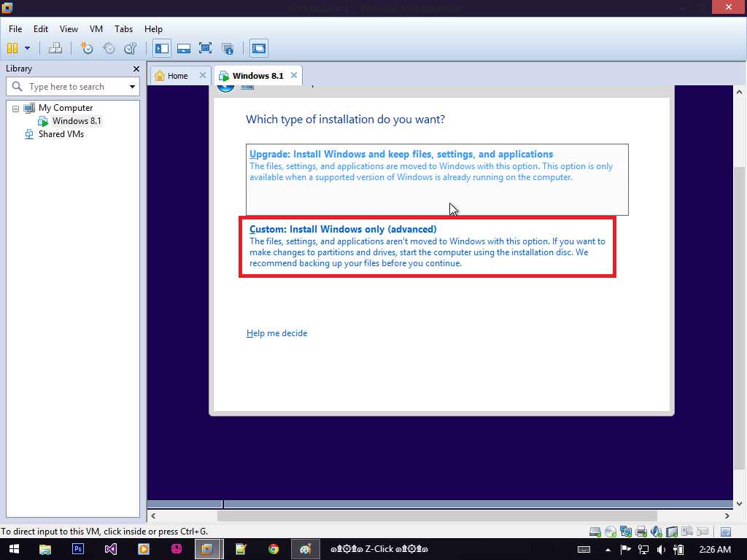Toggle the console view toolbar button
This screenshot has width=747, height=560.
(x=259, y=48)
